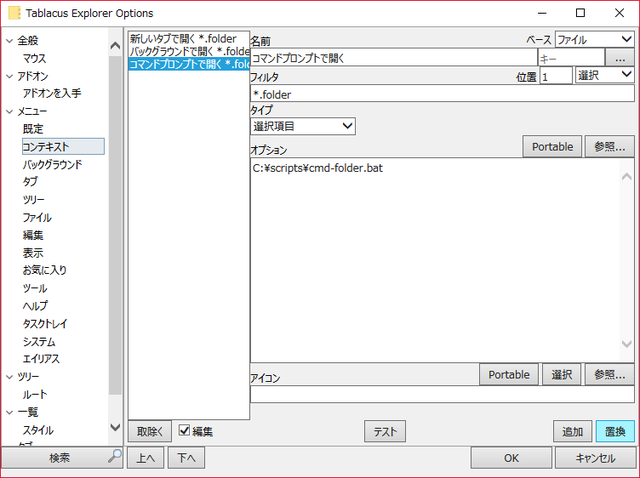Focus the フィルタ field with *.folder
The width and height of the screenshot is (640, 478).
pos(442,94)
